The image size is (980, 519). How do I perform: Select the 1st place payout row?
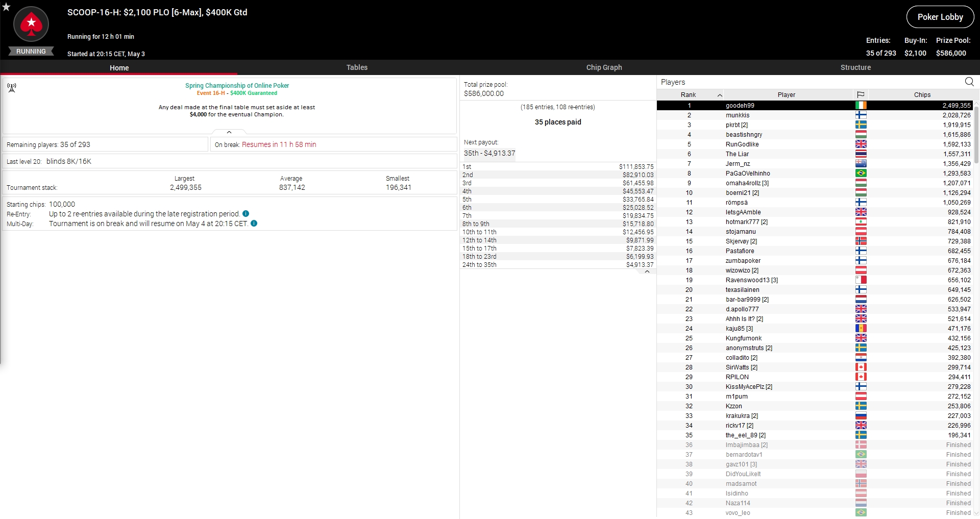(x=558, y=167)
